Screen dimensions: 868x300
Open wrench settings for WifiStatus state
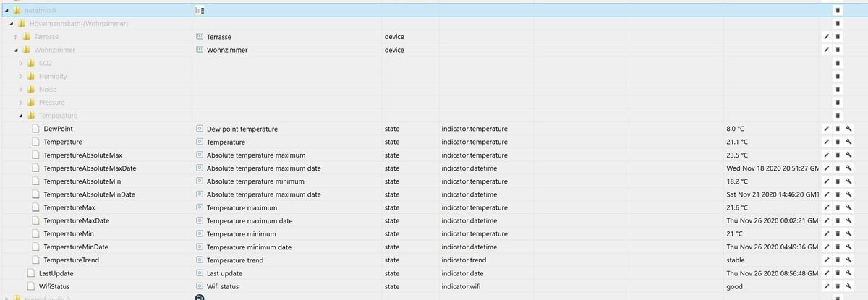click(x=849, y=286)
